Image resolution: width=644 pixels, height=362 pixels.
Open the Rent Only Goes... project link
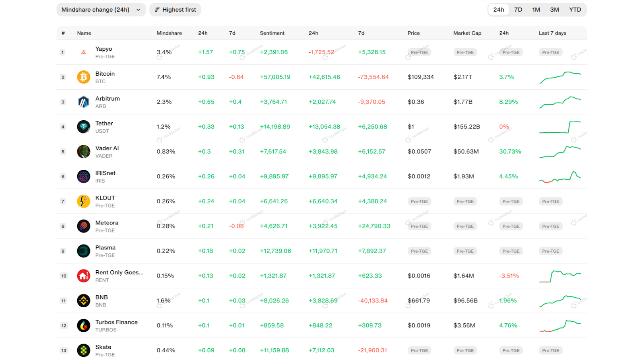[x=120, y=272]
